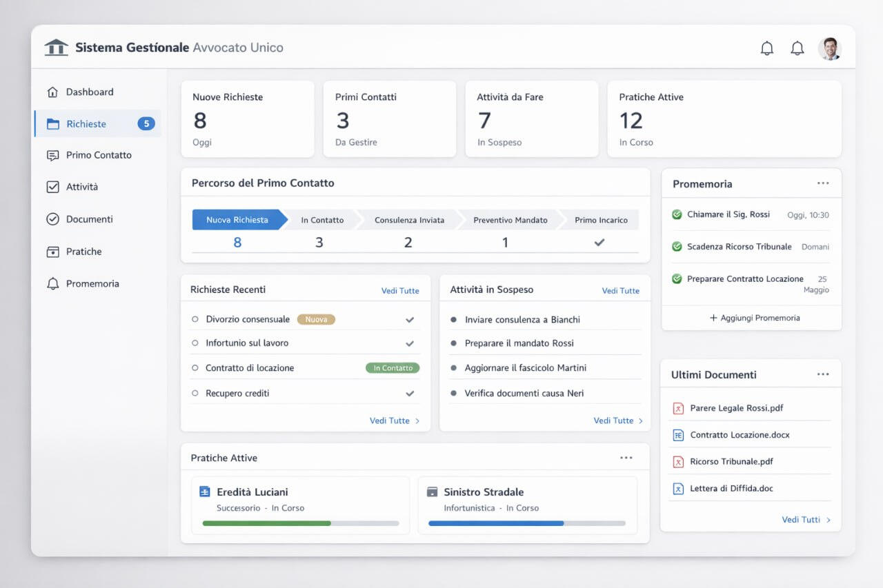
Task: Click the Dashboard home icon in sidebar
Action: pyautogui.click(x=52, y=92)
